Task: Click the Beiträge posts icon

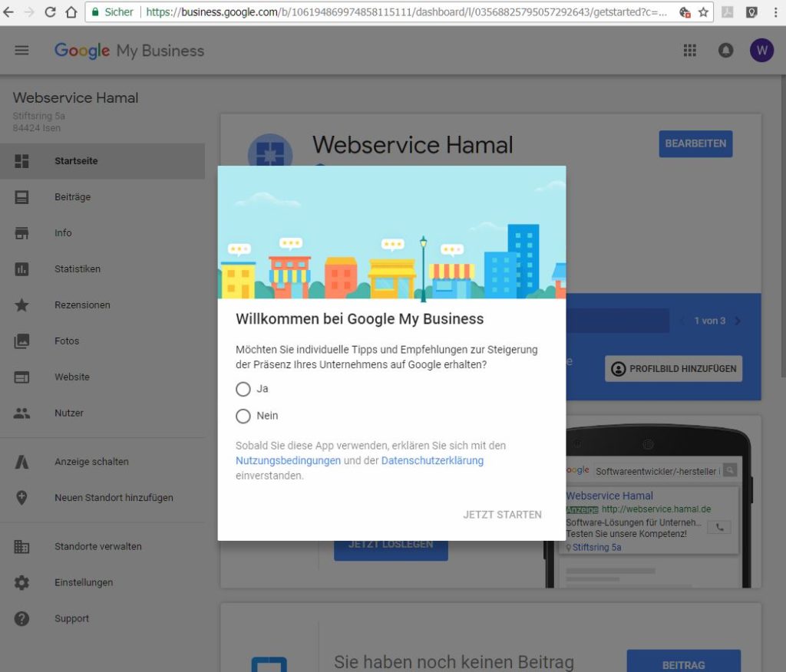Action: pyautogui.click(x=21, y=197)
